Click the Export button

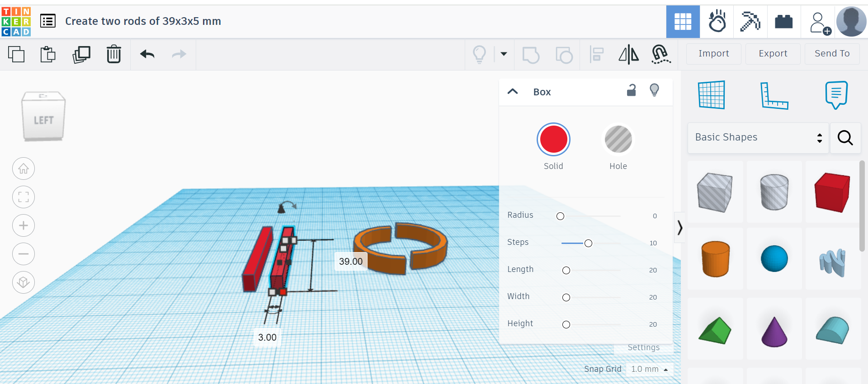pyautogui.click(x=773, y=54)
